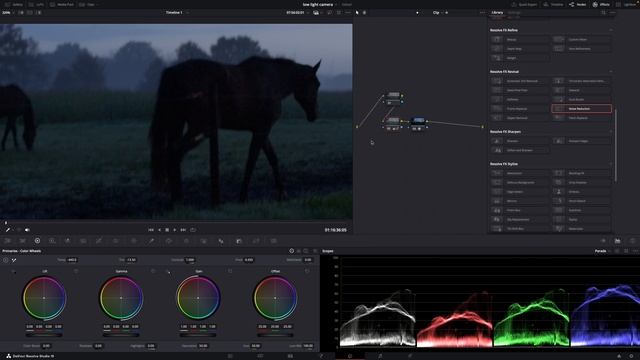The height and width of the screenshot is (360, 640).
Task: Toggle the Info panel button
Action: [632, 241]
